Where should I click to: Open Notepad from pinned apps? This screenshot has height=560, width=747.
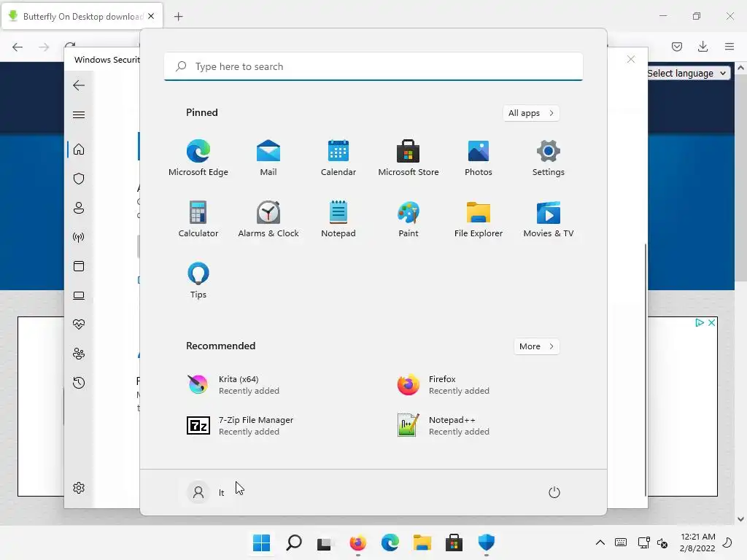(338, 219)
